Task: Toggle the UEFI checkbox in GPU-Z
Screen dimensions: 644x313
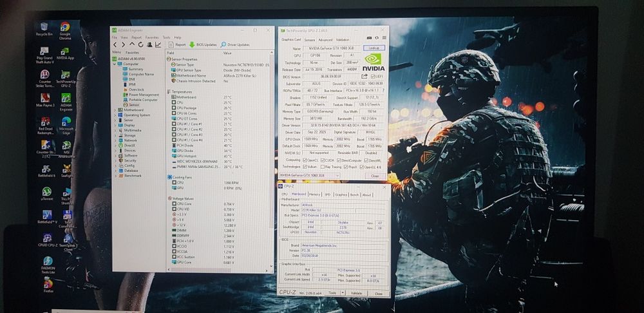Action: [372, 77]
